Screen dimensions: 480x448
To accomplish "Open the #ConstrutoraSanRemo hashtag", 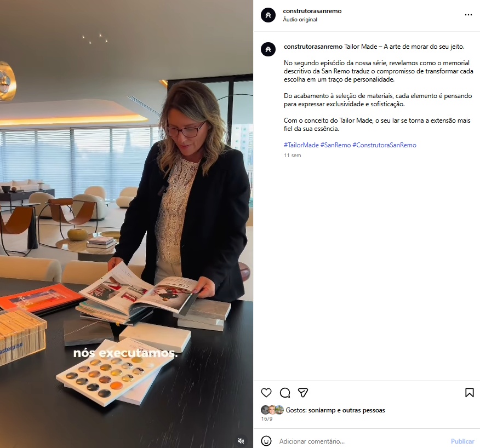I will pos(385,145).
